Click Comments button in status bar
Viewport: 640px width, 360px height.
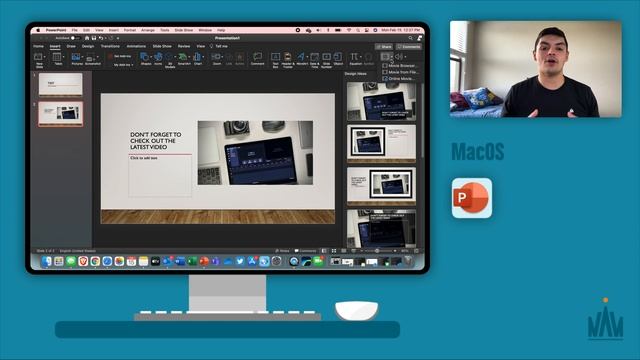click(x=305, y=251)
